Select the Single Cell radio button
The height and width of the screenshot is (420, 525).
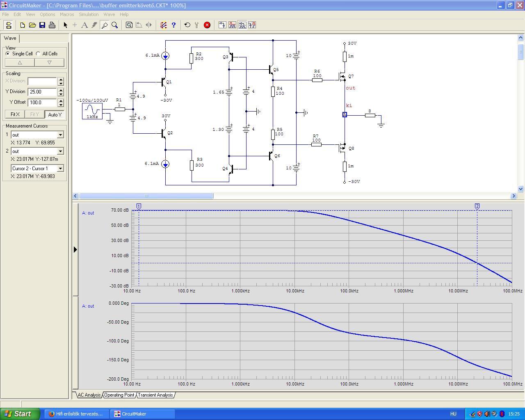(8, 54)
